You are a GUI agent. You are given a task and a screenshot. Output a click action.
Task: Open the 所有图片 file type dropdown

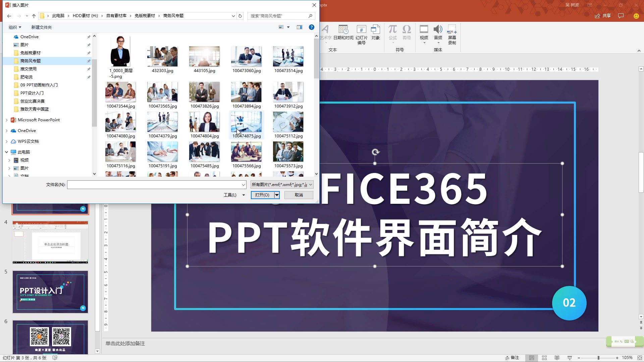282,184
